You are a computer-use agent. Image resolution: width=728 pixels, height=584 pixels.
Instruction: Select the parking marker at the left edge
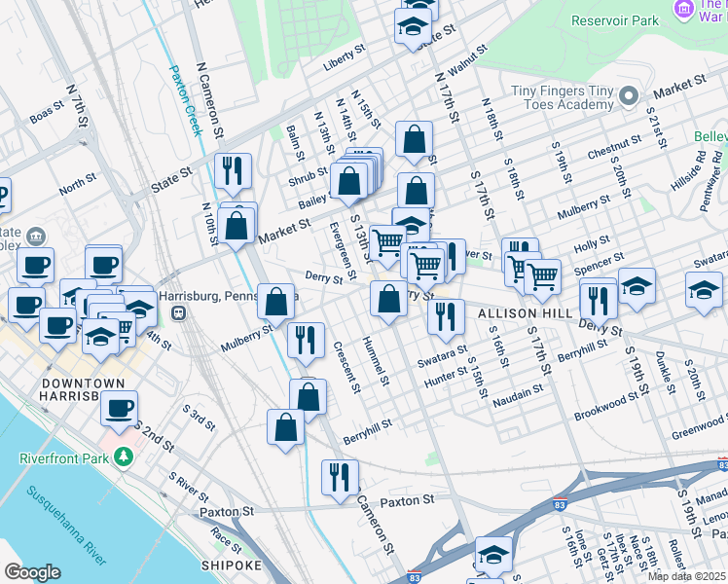tap(4, 197)
